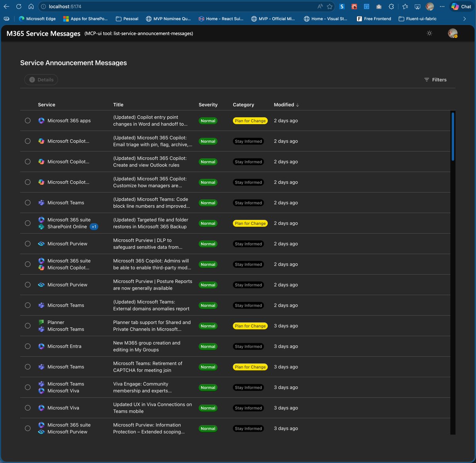Click the browser extensions icon near the address bar
Screen dimensions: 476x463
point(391,6)
